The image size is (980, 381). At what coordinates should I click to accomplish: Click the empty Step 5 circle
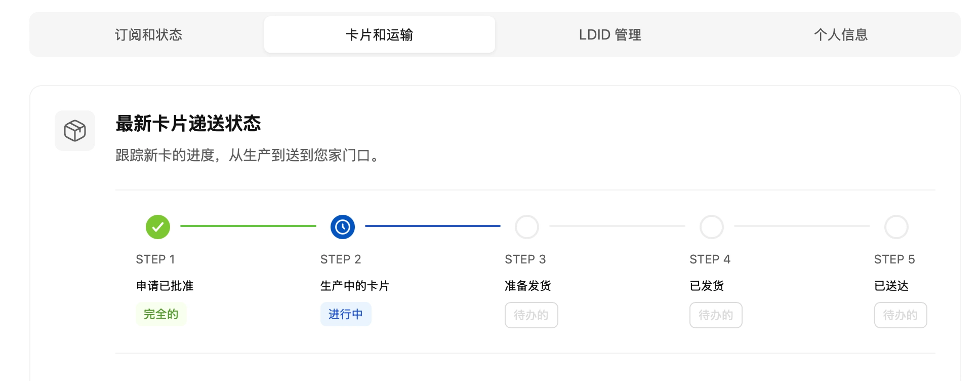point(896,227)
